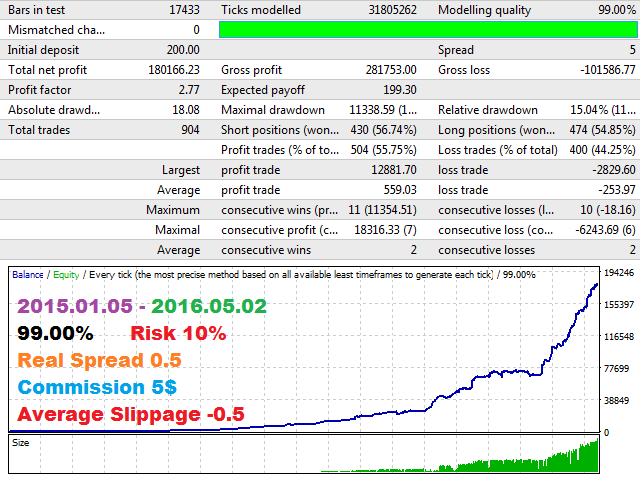Click the Relative drawdown value 15.04%

603,110
